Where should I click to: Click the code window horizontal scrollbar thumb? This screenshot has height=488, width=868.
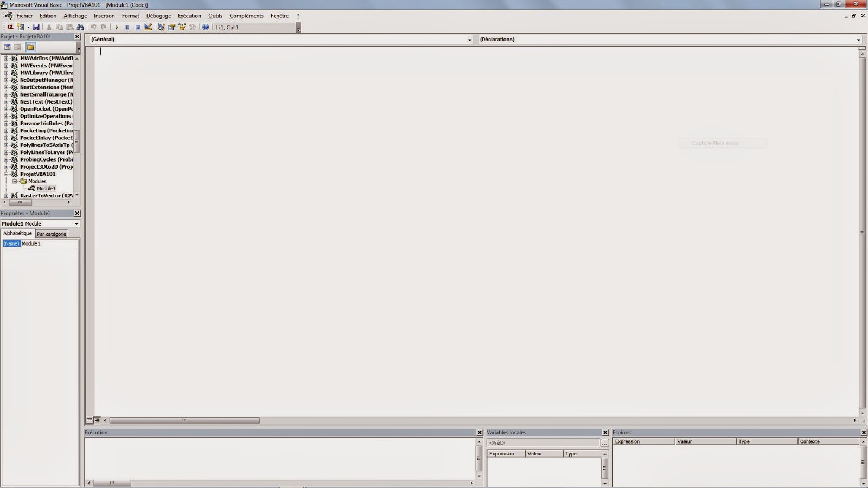pos(184,420)
